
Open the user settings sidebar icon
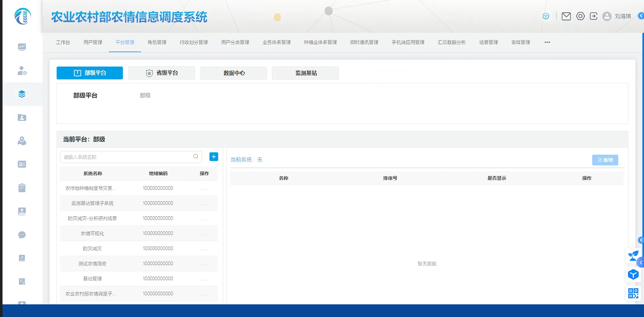tap(22, 71)
